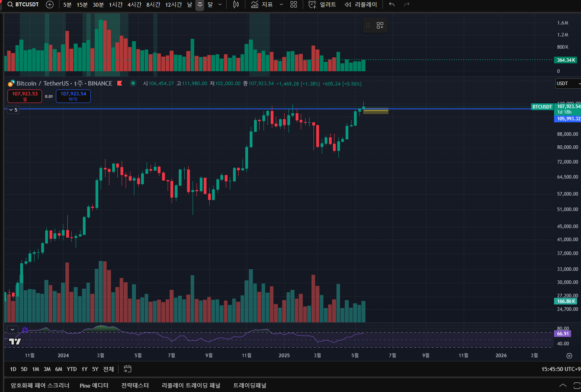Open the 트레이딩패널 tab
Screen dimensions: 581x392
tap(250, 385)
